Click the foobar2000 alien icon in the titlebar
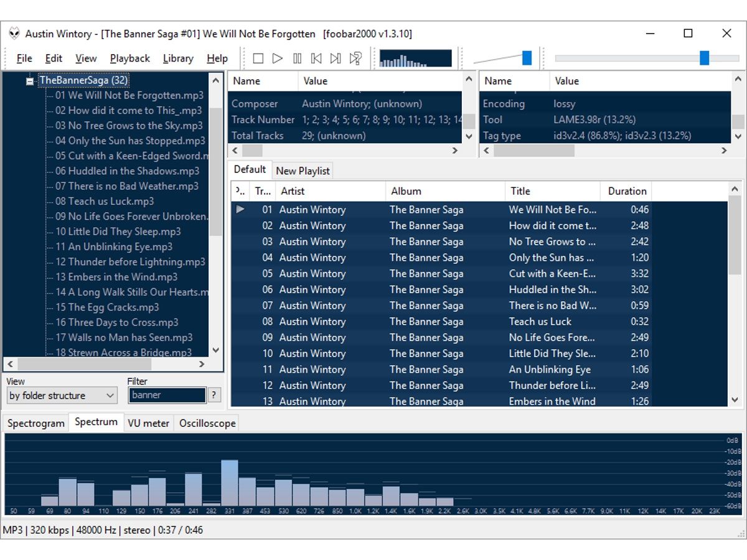 point(13,33)
